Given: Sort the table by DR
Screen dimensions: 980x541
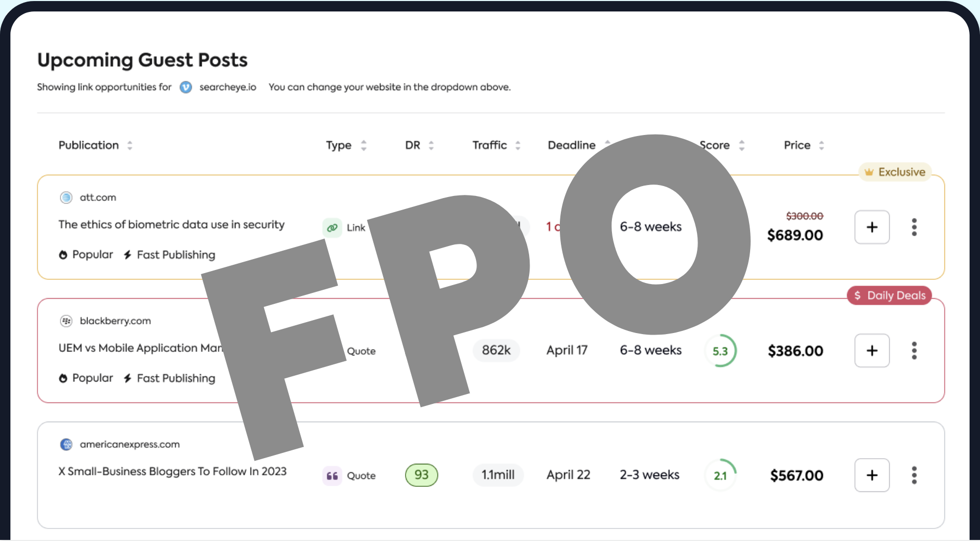Looking at the screenshot, I should click(x=431, y=145).
